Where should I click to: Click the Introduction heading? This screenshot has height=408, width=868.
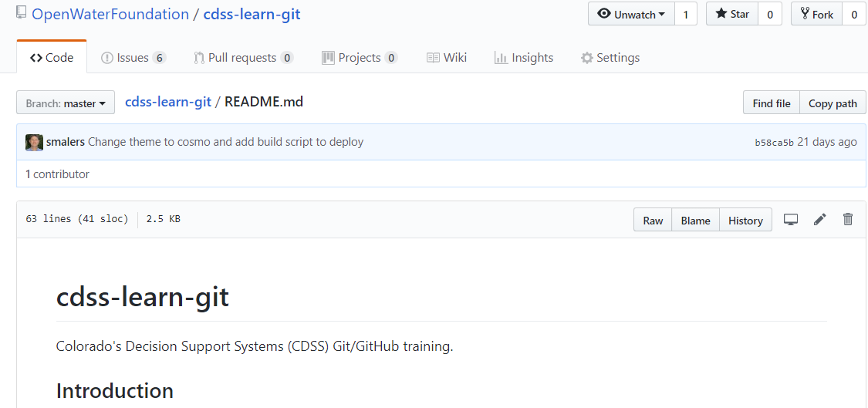[x=115, y=390]
